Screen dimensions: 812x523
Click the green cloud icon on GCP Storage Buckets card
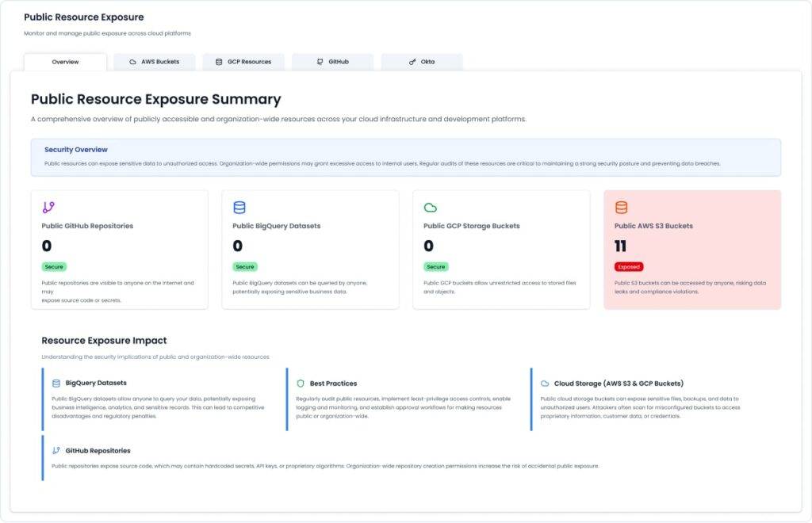tap(431, 208)
